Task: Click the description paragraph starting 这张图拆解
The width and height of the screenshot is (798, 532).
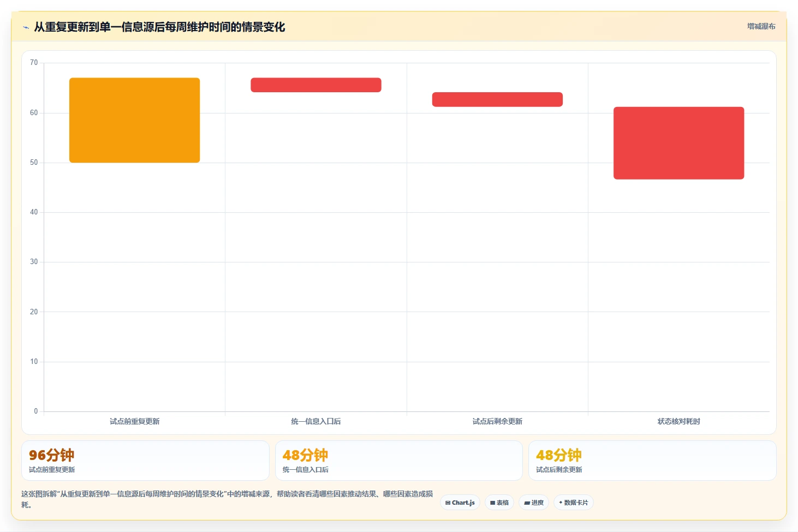Action: click(x=227, y=499)
